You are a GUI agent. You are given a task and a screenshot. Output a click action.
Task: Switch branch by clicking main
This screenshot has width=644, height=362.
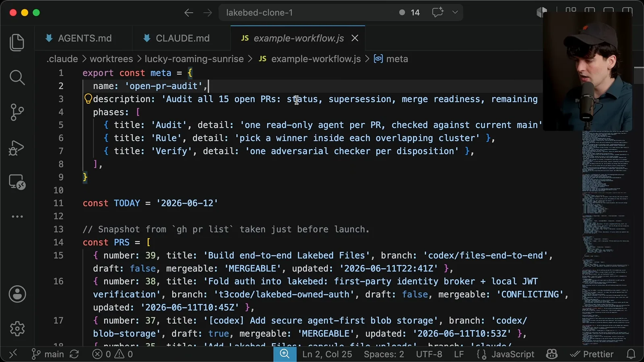[48, 354]
